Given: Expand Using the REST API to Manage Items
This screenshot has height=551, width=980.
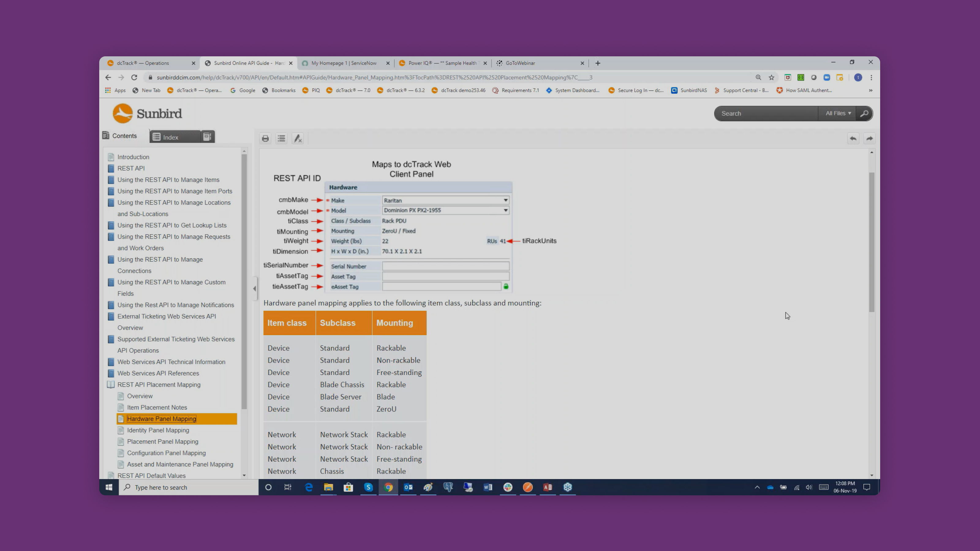Looking at the screenshot, I should [x=111, y=180].
